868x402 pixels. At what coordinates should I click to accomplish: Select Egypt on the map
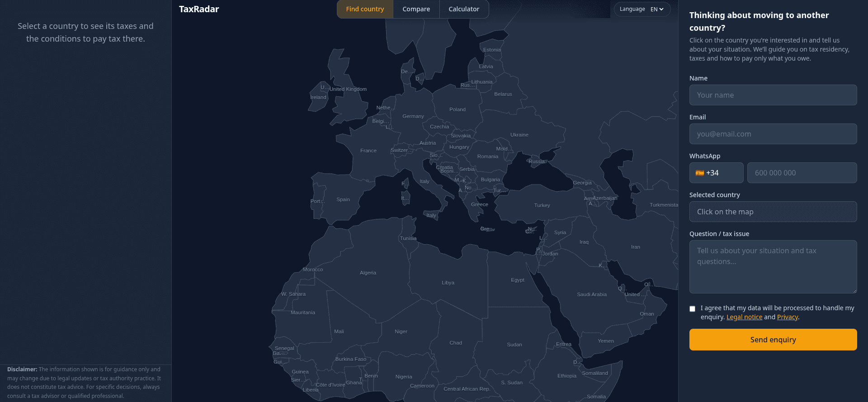518,280
